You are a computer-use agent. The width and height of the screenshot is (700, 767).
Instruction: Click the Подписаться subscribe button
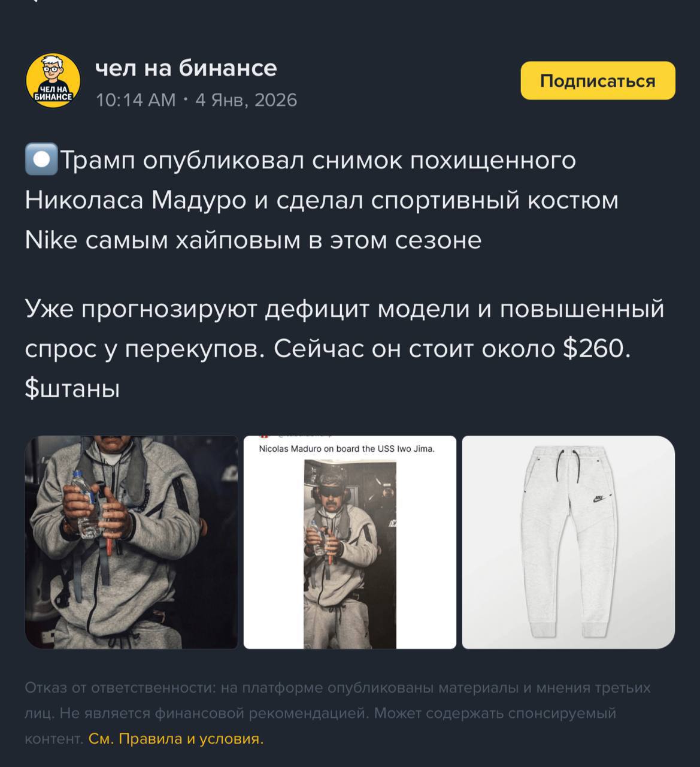tap(598, 80)
